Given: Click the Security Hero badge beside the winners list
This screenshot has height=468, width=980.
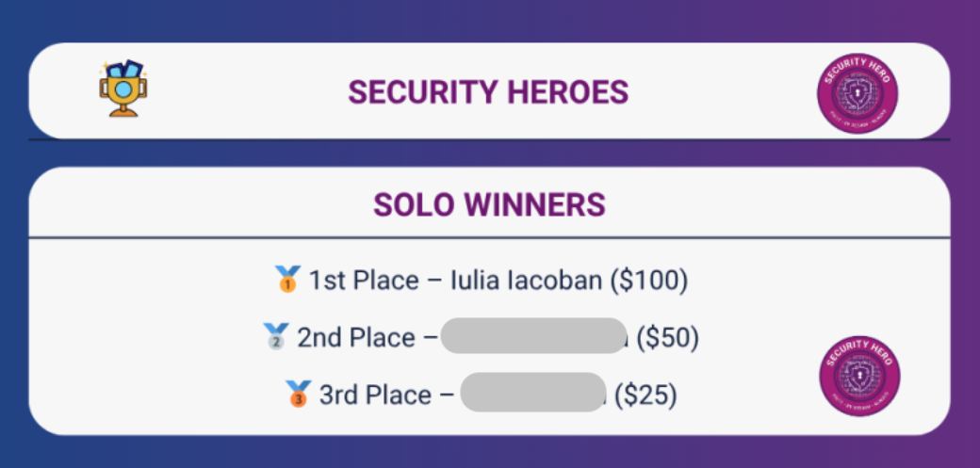Looking at the screenshot, I should (859, 376).
